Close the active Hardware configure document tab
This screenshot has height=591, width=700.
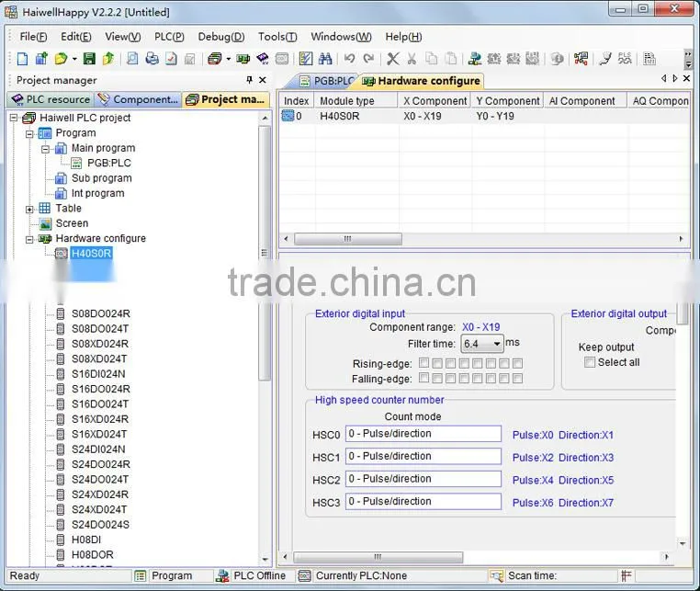686,79
